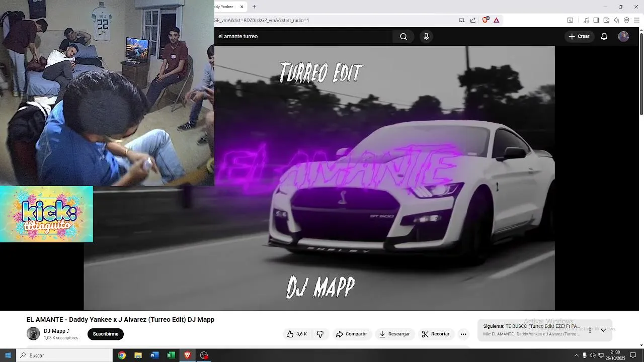Click 'Siguiente: TE BUSCO' next video text

pos(530,326)
